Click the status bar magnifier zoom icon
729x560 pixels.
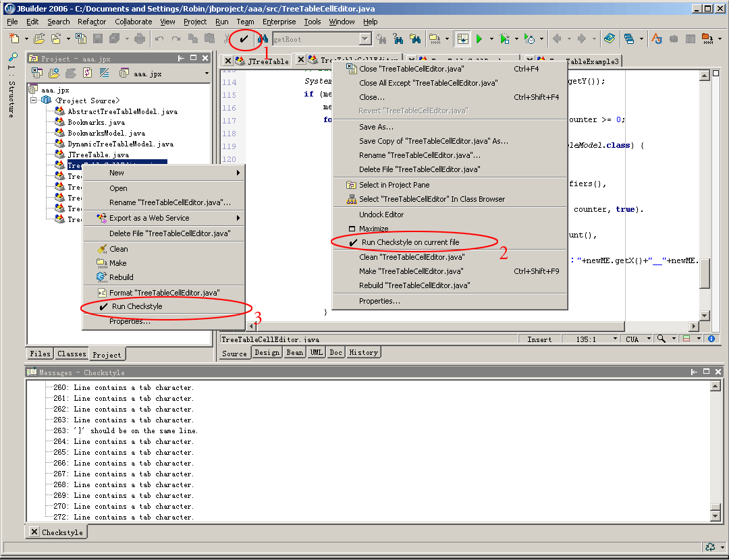click(x=661, y=339)
